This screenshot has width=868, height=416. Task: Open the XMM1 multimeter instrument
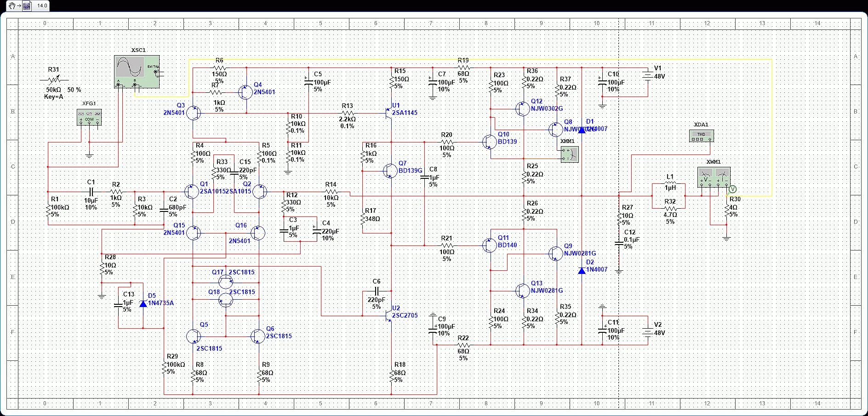[570, 154]
